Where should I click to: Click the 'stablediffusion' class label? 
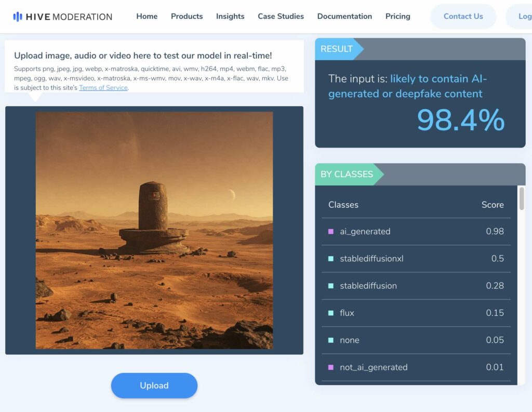coord(368,286)
